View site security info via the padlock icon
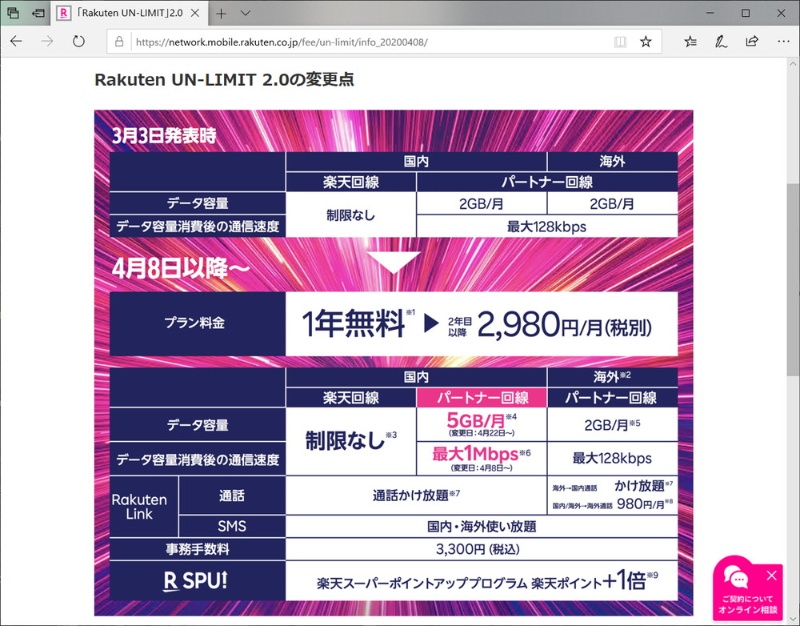The width and height of the screenshot is (800, 626). coord(119,42)
